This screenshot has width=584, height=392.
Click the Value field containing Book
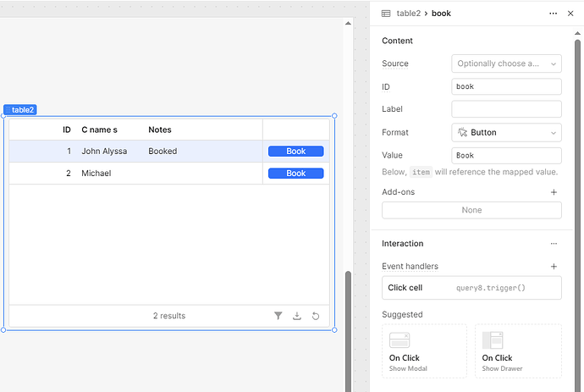click(506, 156)
